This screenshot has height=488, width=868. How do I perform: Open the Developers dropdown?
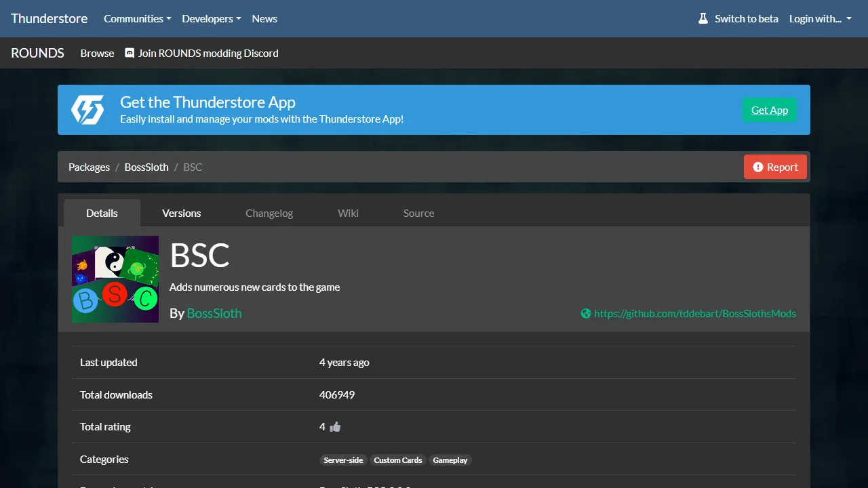coord(211,18)
